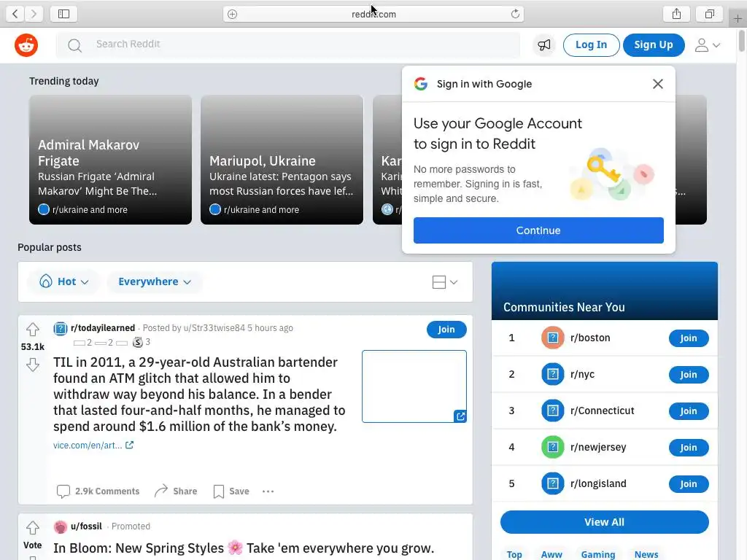The height and width of the screenshot is (560, 747).
Task: Upvote the u/fossil promoted post
Action: click(x=32, y=528)
